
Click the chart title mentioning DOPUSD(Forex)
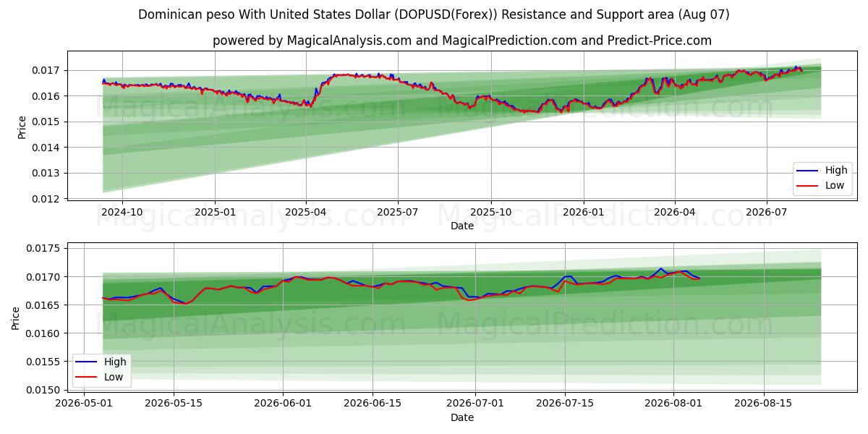(433, 14)
